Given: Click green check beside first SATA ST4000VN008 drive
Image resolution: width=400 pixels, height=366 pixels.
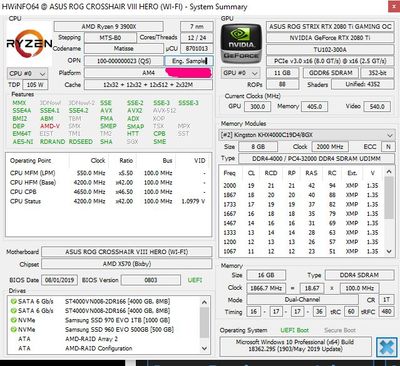Looking at the screenshot, I should [14, 301].
